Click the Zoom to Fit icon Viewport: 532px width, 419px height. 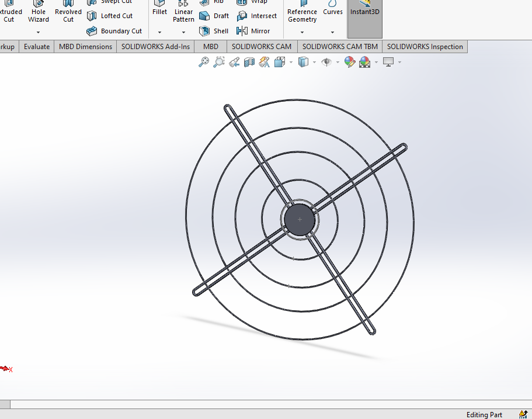[204, 62]
